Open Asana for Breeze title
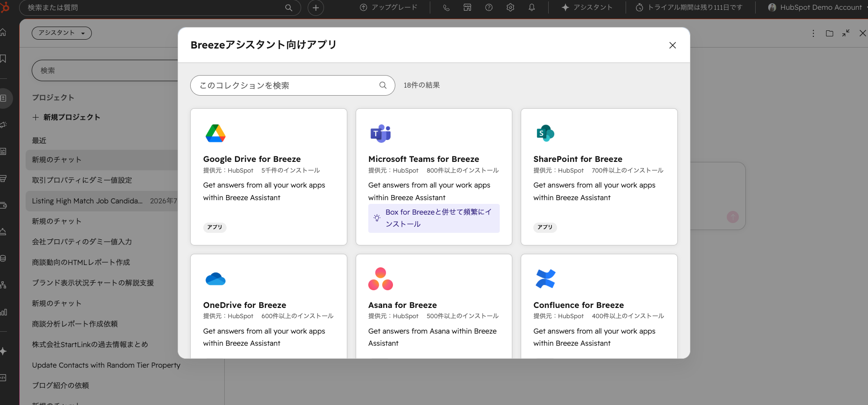 click(403, 305)
